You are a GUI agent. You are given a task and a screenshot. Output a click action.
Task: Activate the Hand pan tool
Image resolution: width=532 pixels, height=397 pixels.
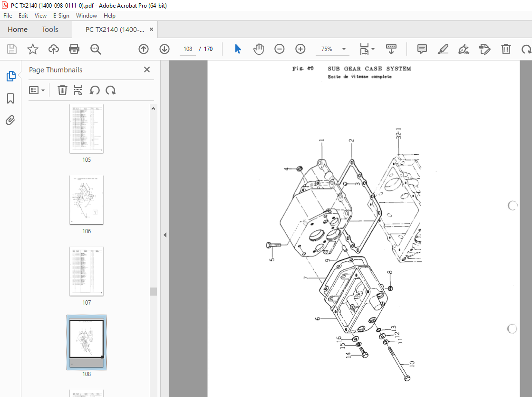[259, 49]
